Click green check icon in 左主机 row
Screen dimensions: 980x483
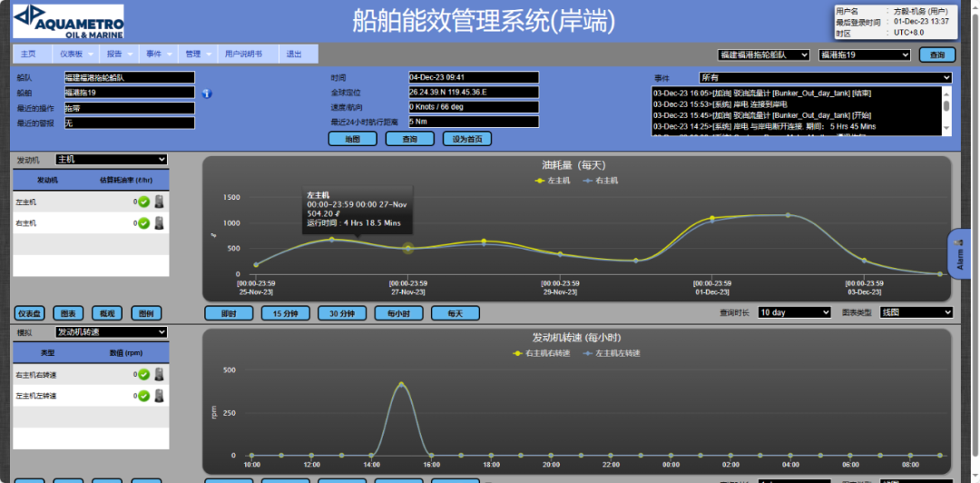click(x=143, y=202)
